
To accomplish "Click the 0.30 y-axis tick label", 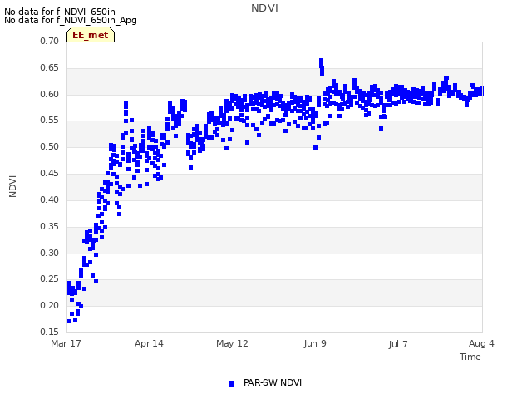I will pyautogui.click(x=50, y=253).
